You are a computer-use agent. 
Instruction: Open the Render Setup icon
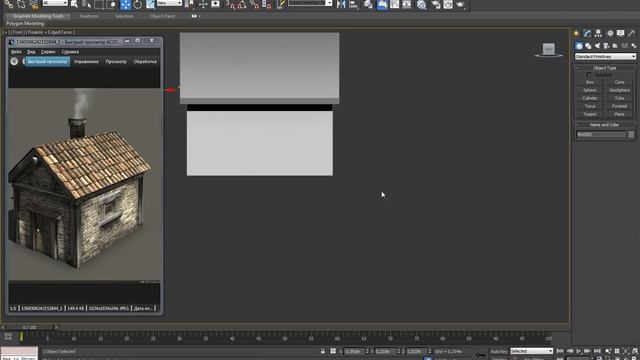436,4
